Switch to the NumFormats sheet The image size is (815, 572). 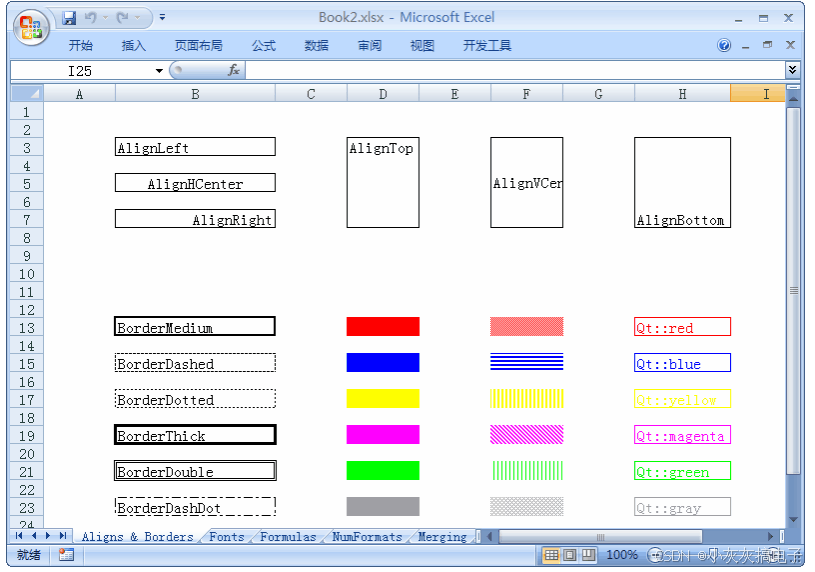pyautogui.click(x=367, y=537)
